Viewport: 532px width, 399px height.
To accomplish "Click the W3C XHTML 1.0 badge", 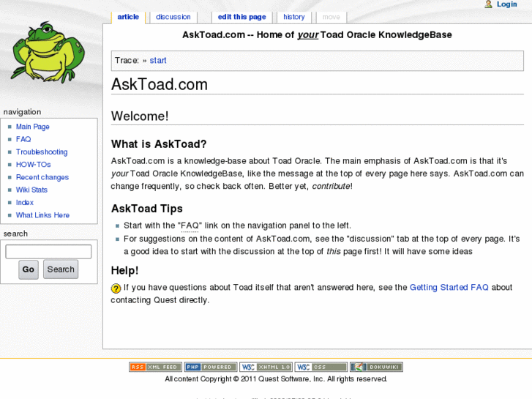I will [266, 367].
